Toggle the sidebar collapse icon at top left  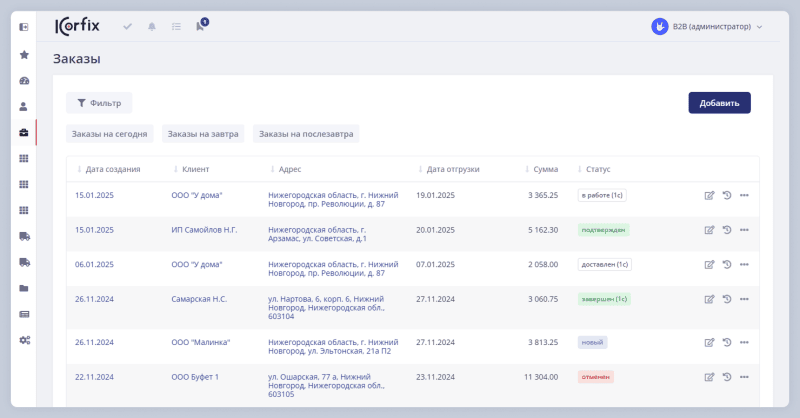(x=24, y=27)
